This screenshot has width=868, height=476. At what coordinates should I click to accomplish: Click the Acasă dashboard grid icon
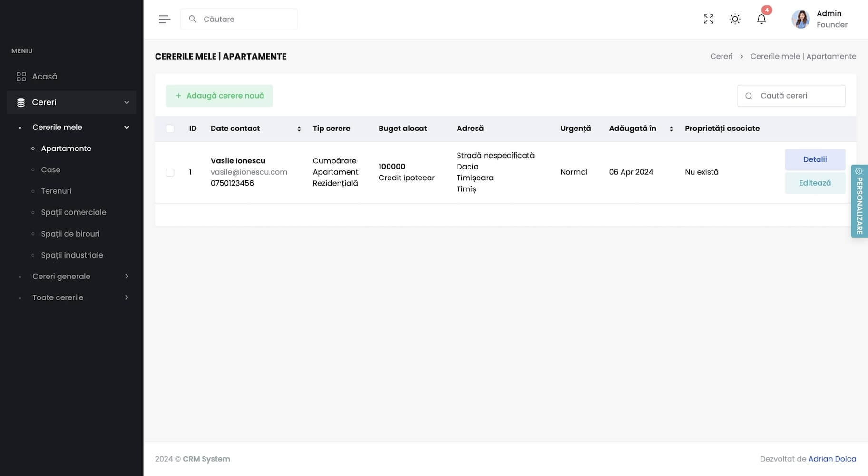(21, 77)
